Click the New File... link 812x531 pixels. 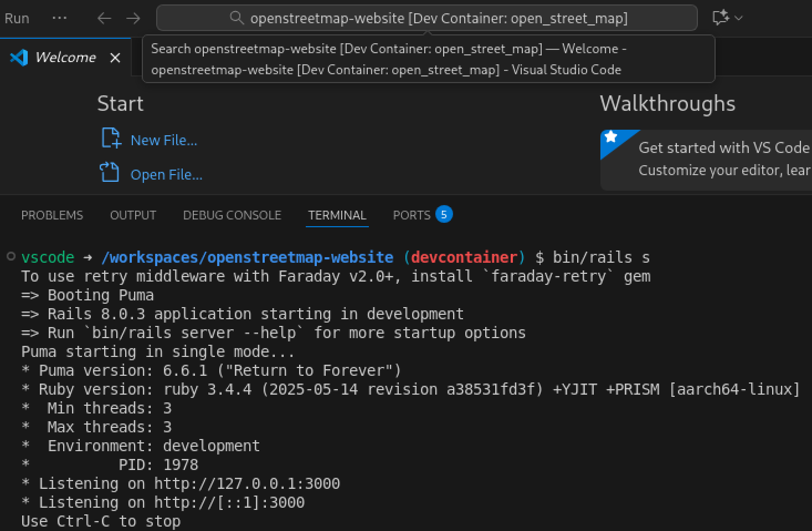coord(164,140)
